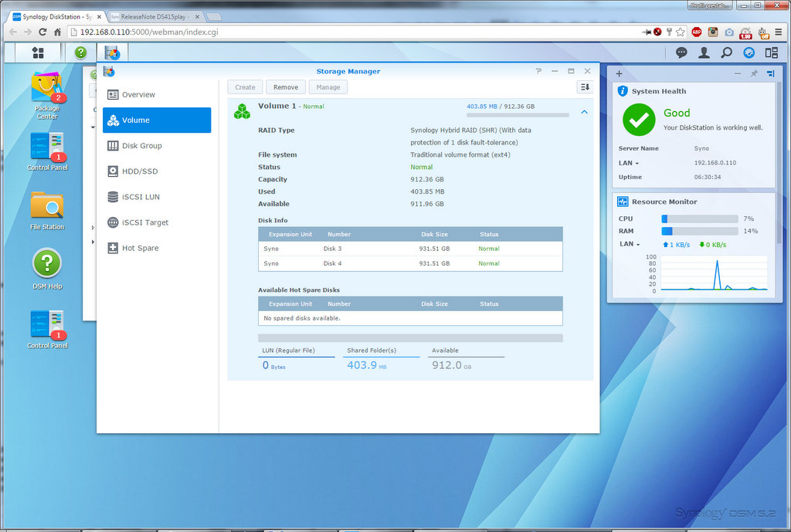791x532 pixels.
Task: Click the green Volume 1 cubes icon
Action: coord(242,111)
